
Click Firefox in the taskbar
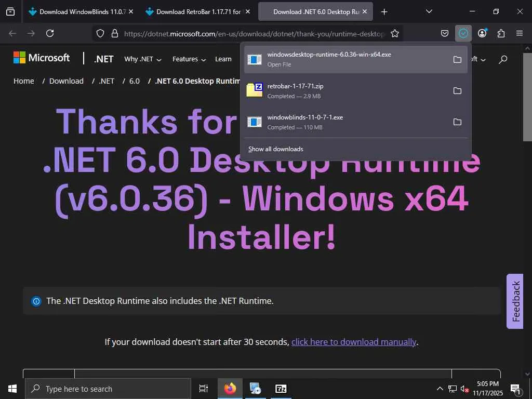230,389
